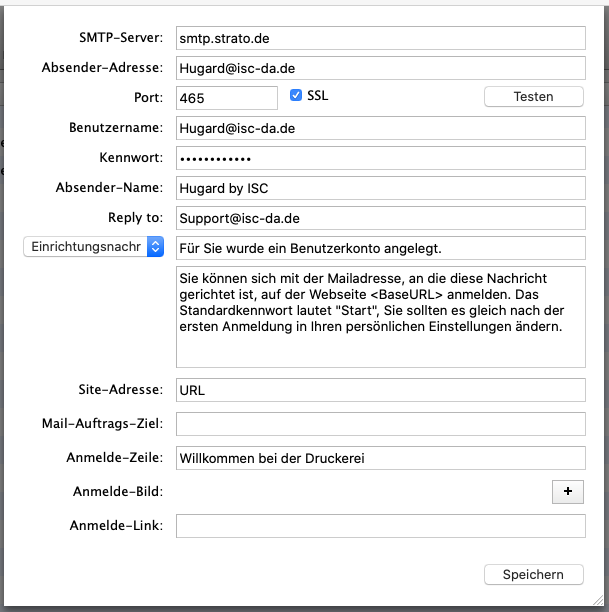Click the Port field showing 465
This screenshot has height=612, width=609.
click(227, 98)
